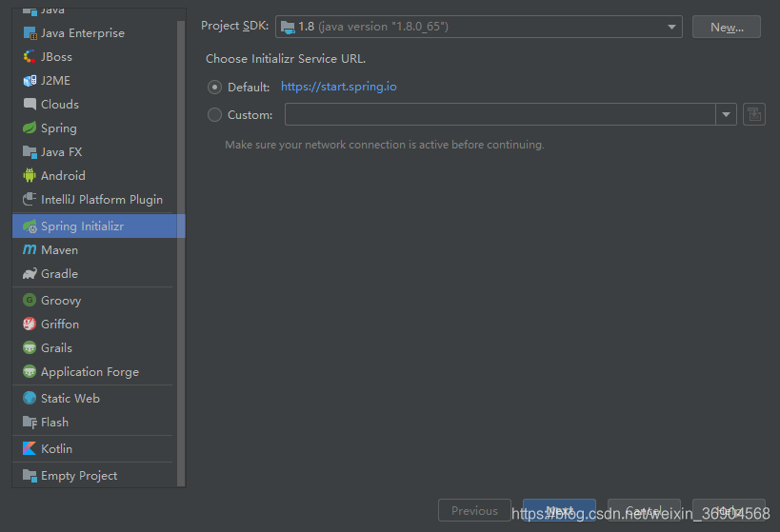Image resolution: width=780 pixels, height=532 pixels.
Task: Select Spring project type label
Action: [59, 128]
